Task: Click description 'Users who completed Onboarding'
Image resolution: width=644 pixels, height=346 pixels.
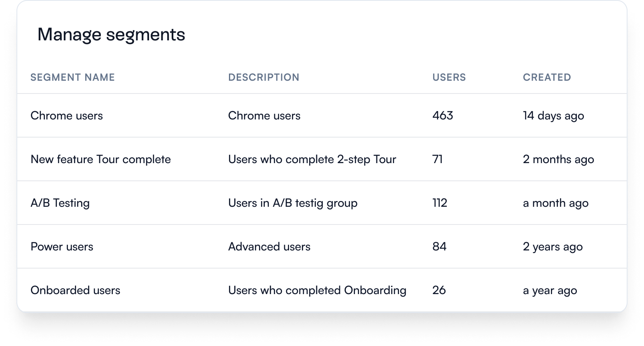Action: point(317,290)
